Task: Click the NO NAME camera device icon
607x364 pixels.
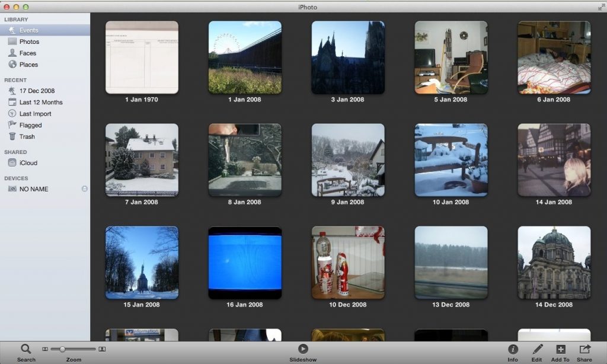Action: coord(12,189)
